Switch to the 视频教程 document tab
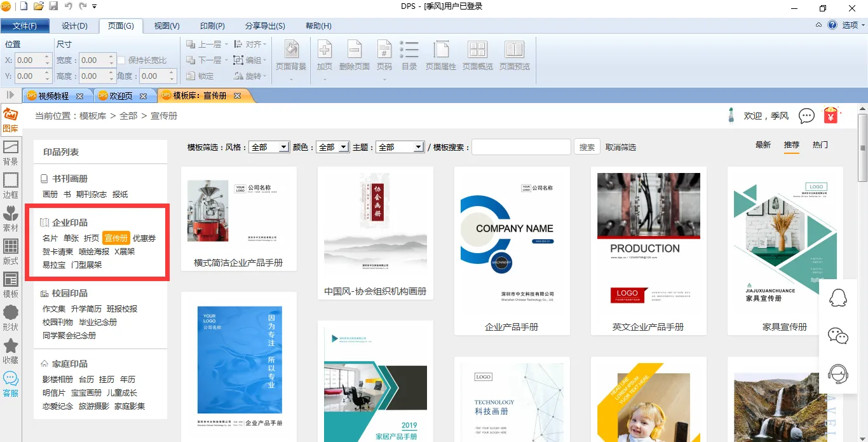 [53, 96]
